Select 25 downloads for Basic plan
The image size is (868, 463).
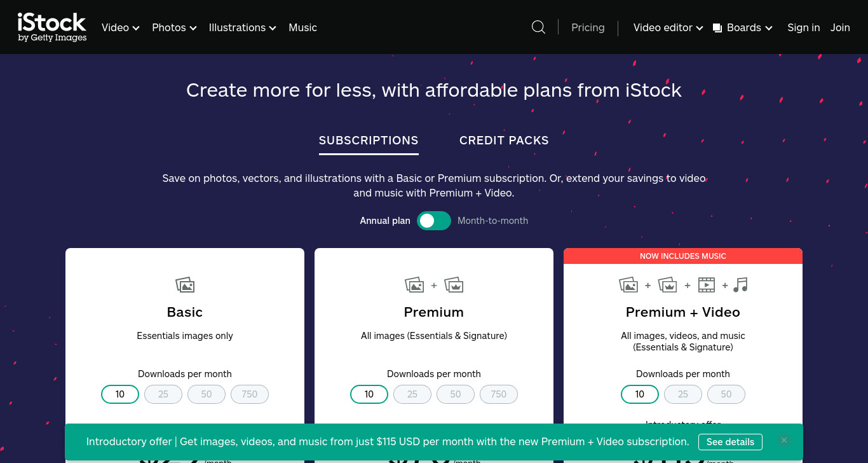point(163,394)
